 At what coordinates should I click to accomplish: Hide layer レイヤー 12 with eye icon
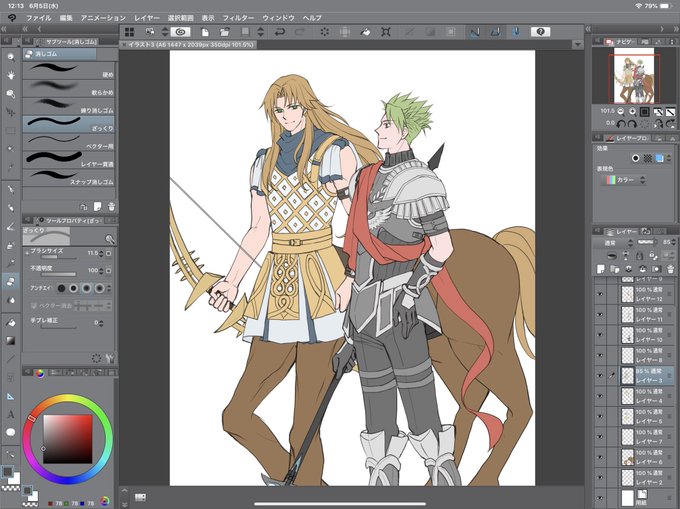[600, 294]
